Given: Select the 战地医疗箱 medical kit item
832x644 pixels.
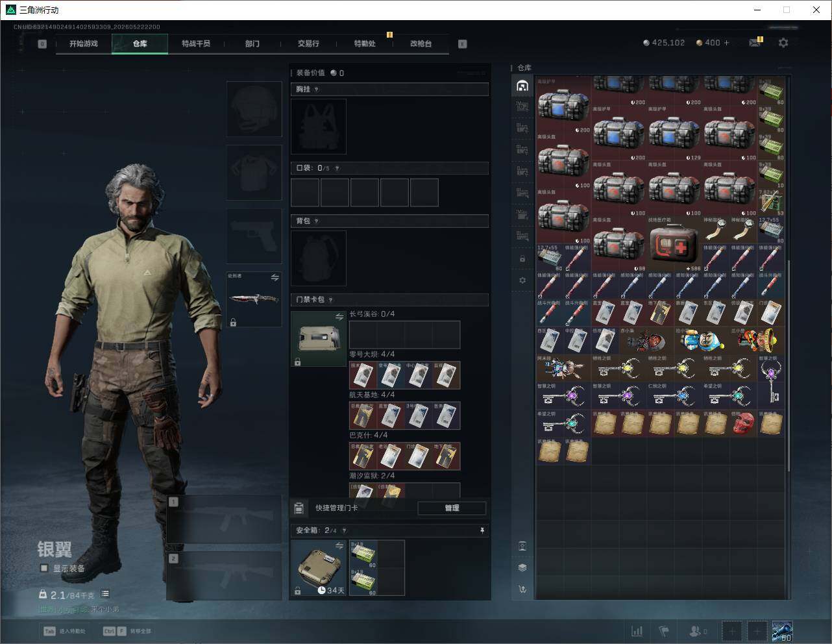Looking at the screenshot, I should (674, 245).
